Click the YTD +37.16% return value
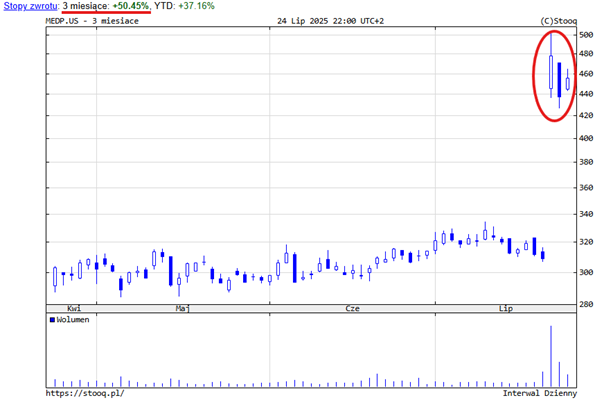Screen dimensions: 604x407 tap(185, 6)
